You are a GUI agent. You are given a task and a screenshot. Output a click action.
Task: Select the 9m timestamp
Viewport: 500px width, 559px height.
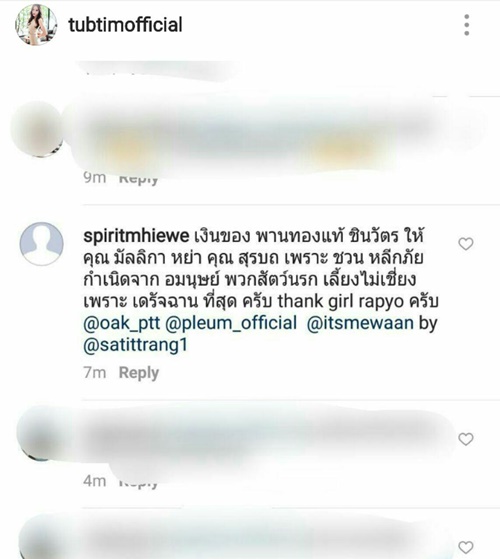[x=95, y=177]
